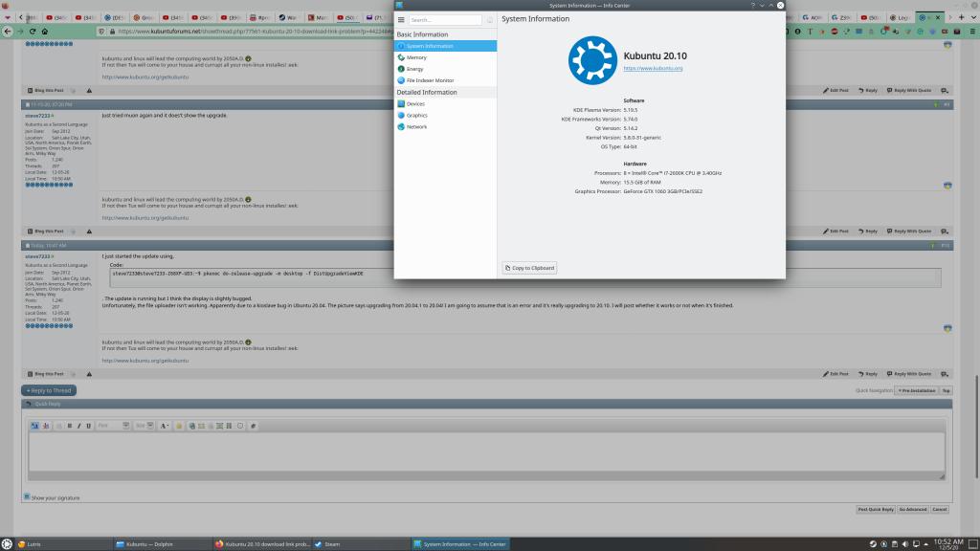This screenshot has width=980, height=551.
Task: Open the Info Center hamburger menu
Action: [x=401, y=19]
